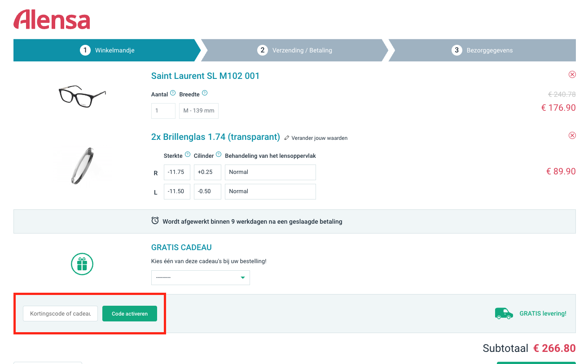
Task: Click the crossed-out € 240.78 price
Action: pos(562,94)
